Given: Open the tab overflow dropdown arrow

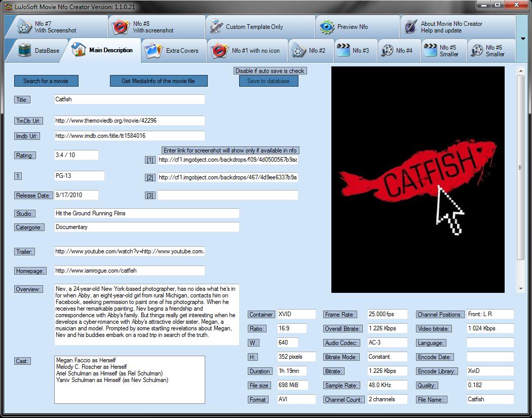Looking at the screenshot, I should [523, 39].
